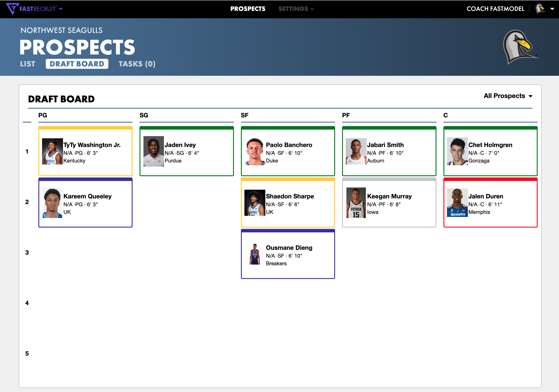Click the PF column header

point(346,115)
